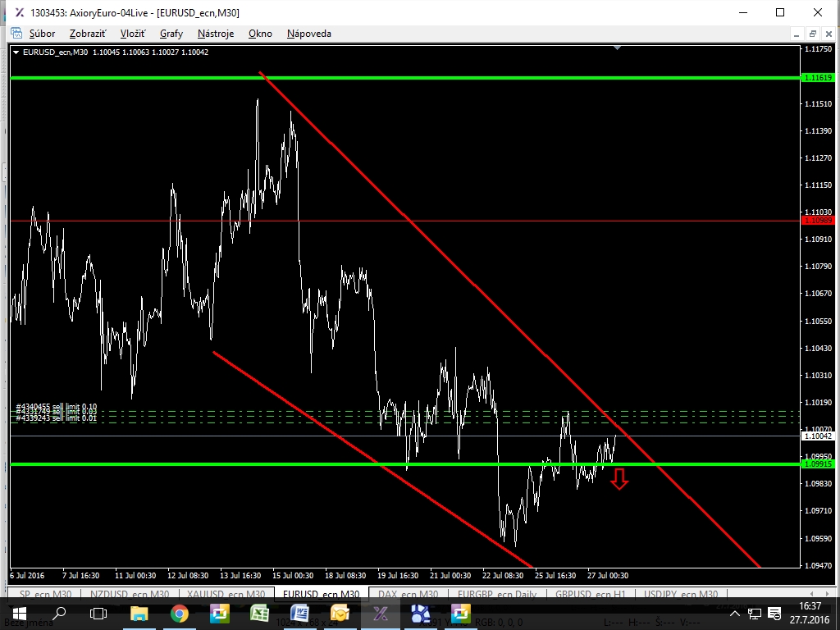Image resolution: width=840 pixels, height=630 pixels.
Task: Click the 6 Jul 2016 date label
Action: (27, 575)
